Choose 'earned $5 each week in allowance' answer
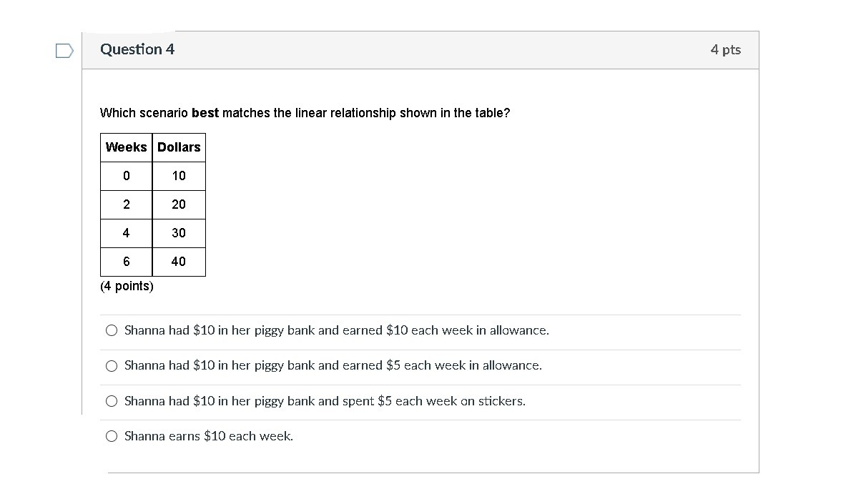856x504 pixels. point(112,366)
